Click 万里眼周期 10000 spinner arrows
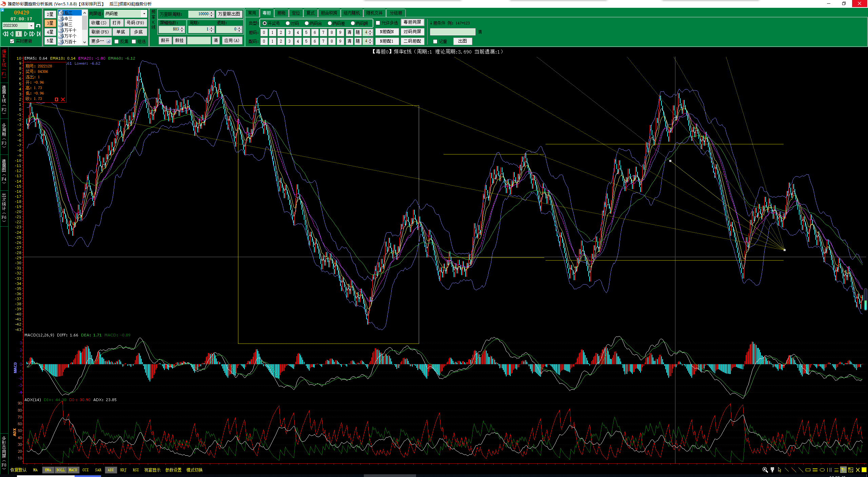Screen dimensions: 868x477 tap(212, 14)
